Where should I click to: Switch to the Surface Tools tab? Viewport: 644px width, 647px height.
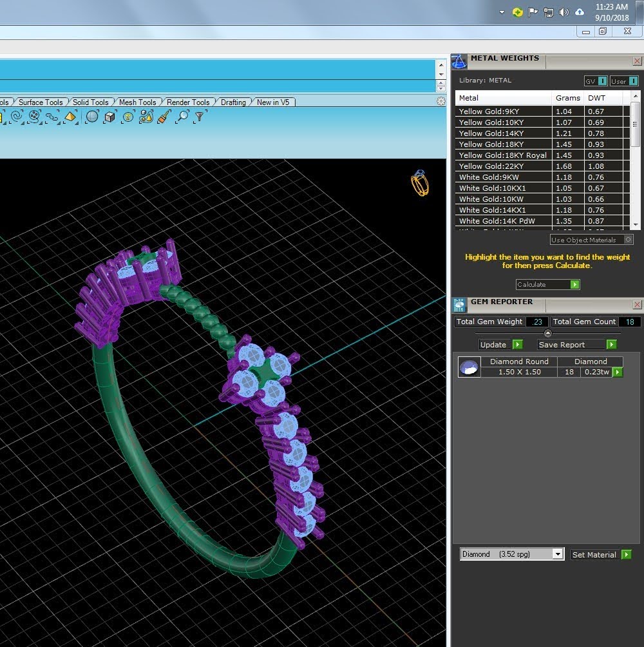pos(41,102)
